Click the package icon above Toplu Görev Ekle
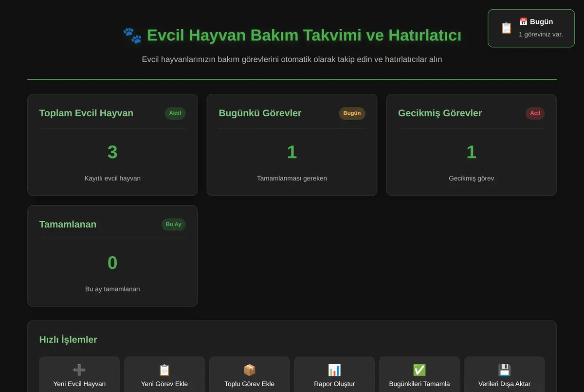The width and height of the screenshot is (584, 392). pyautogui.click(x=250, y=370)
